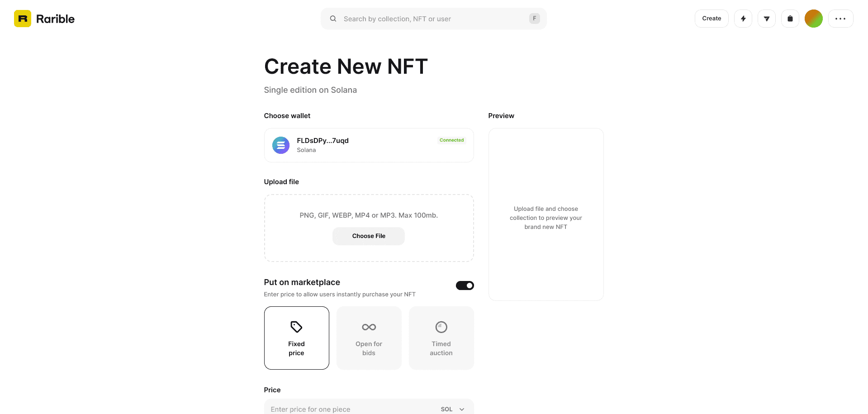
Task: Open the shopping bag cart icon
Action: 790,19
